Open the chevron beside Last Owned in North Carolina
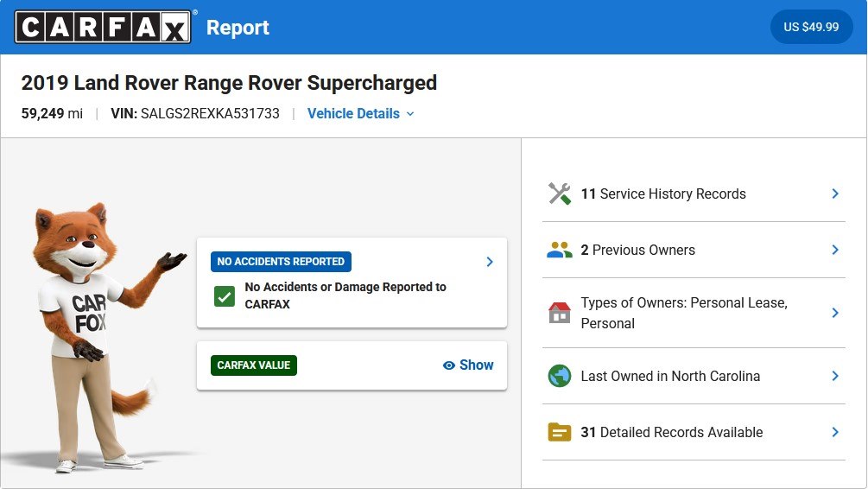The image size is (868, 489). click(835, 376)
